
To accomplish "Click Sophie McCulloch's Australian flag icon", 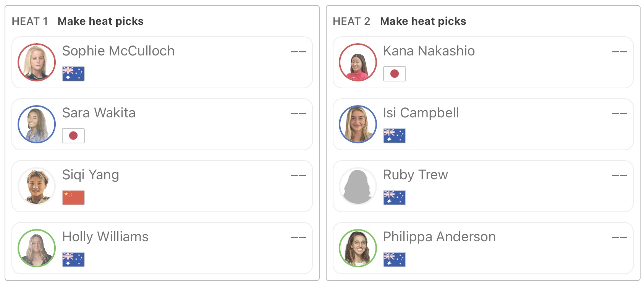I will pos(73,74).
